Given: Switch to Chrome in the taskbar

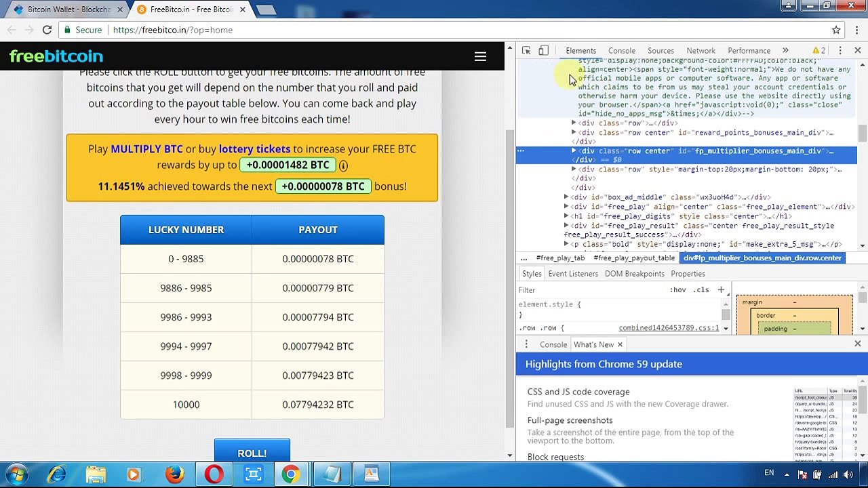Looking at the screenshot, I should click(291, 474).
